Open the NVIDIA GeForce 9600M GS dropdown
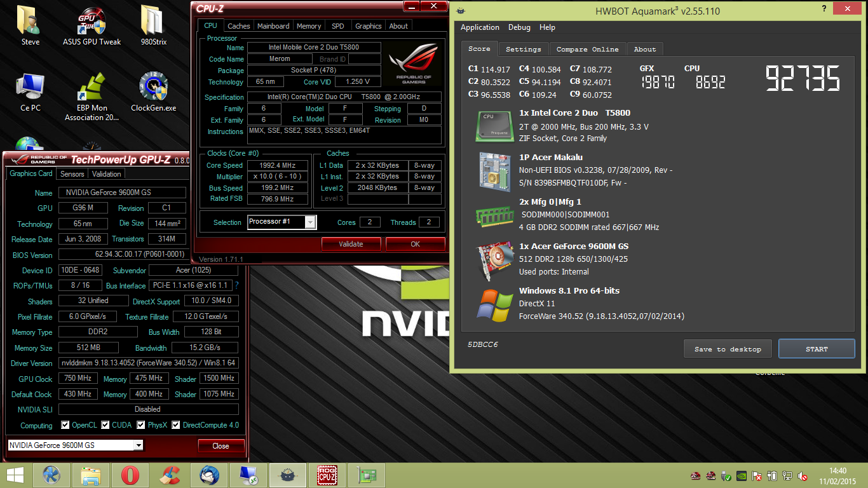The height and width of the screenshot is (488, 868). [139, 445]
